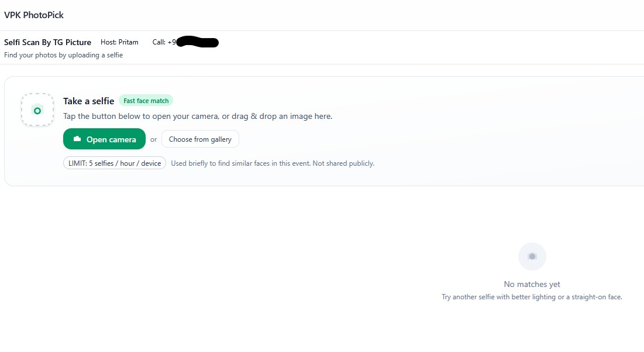Click the Selfi Scan By TG Picture heading
Screen dimensions: 644x352
47,42
